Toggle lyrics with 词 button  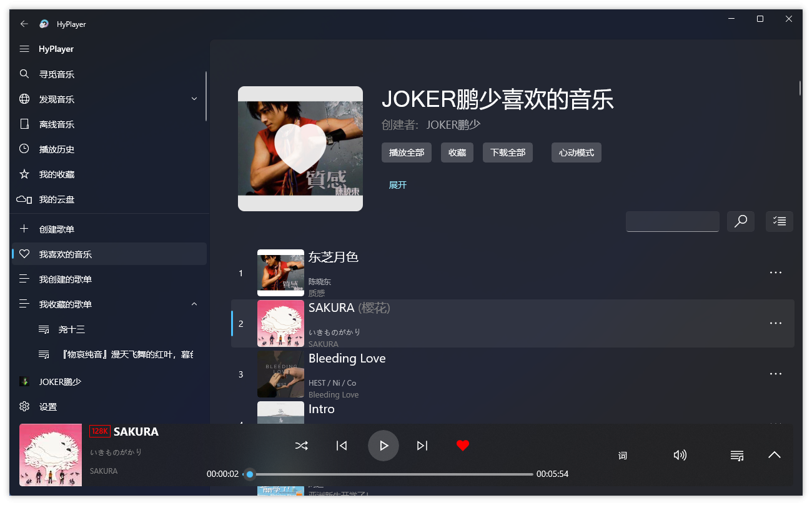coord(623,456)
